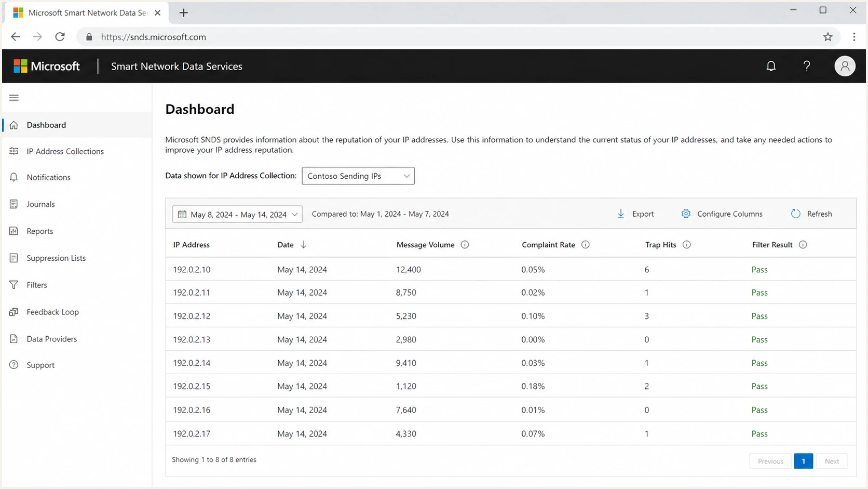The width and height of the screenshot is (868, 489).
Task: Open the Contoso Sending IPs dropdown
Action: (358, 176)
